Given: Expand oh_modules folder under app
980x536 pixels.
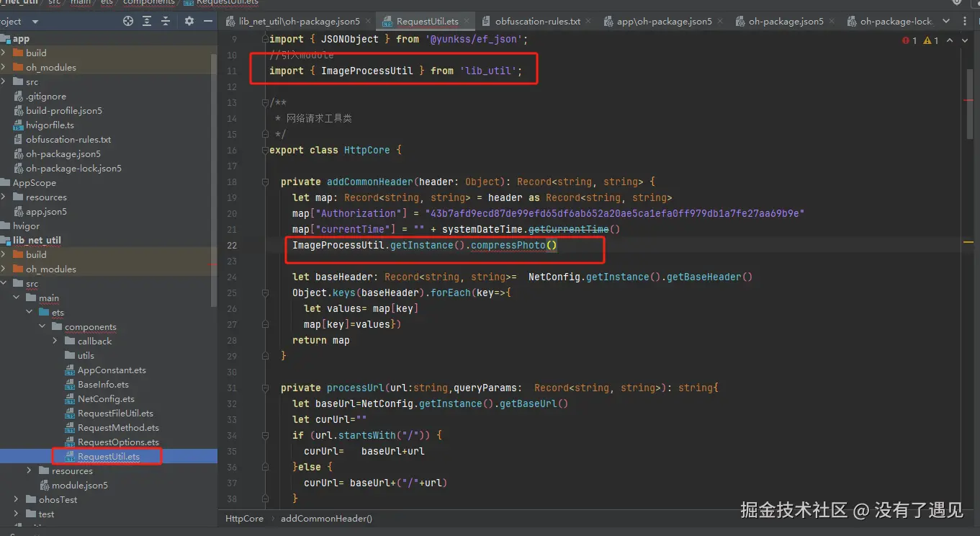Looking at the screenshot, I should pyautogui.click(x=4, y=67).
